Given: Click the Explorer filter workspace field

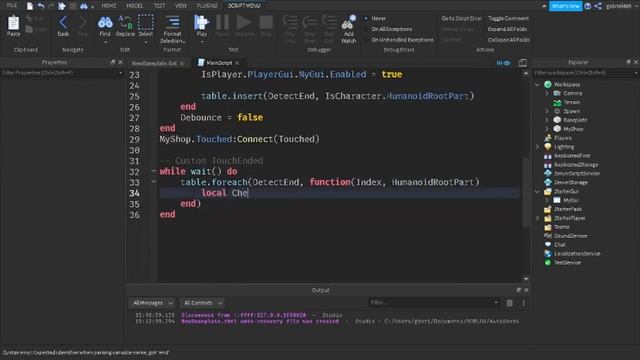Looking at the screenshot, I should click(585, 73).
